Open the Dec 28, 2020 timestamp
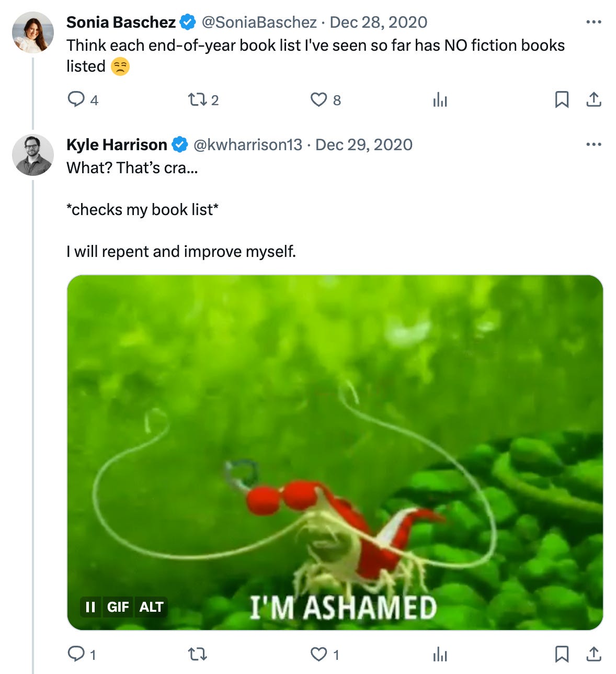 [x=378, y=22]
